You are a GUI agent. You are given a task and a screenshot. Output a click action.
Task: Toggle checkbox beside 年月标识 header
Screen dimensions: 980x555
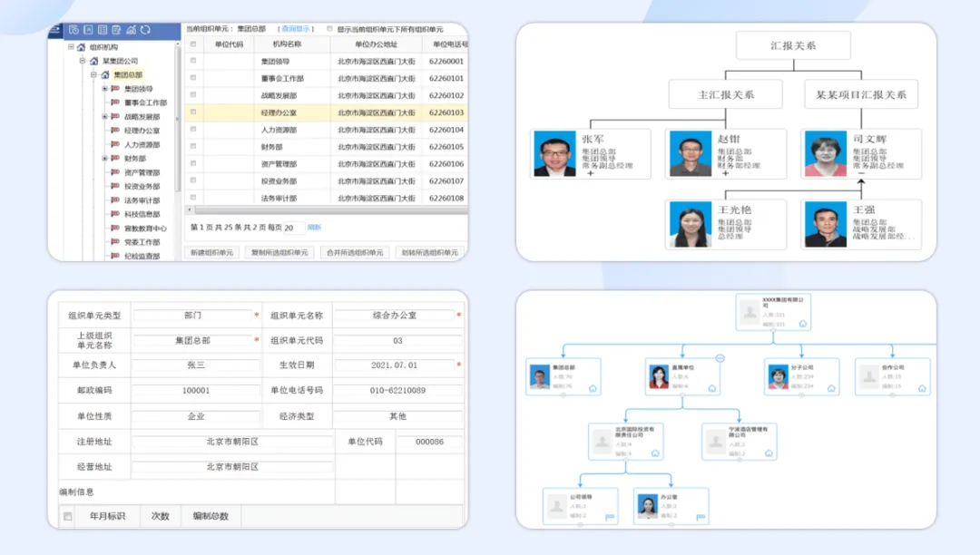67,516
